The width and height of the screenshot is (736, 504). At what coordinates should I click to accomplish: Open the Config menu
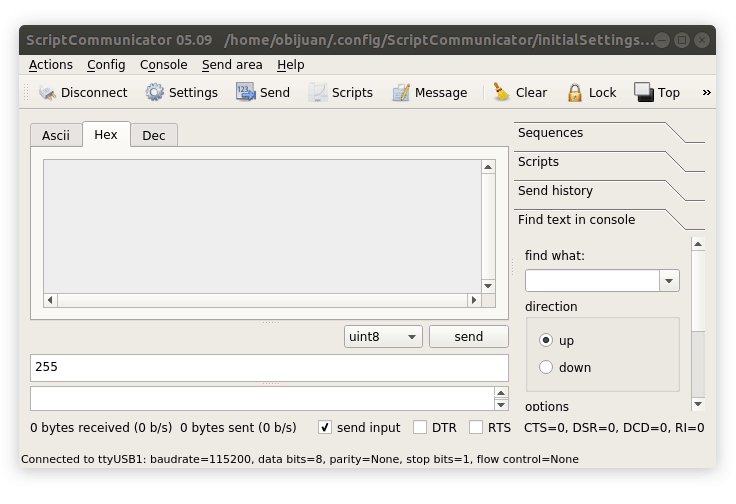coord(106,65)
